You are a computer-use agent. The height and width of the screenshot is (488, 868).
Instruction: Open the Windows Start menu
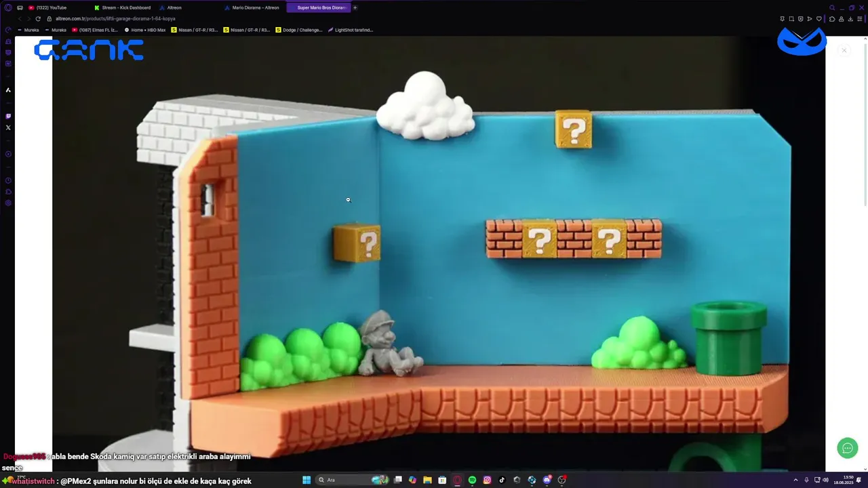tap(307, 480)
